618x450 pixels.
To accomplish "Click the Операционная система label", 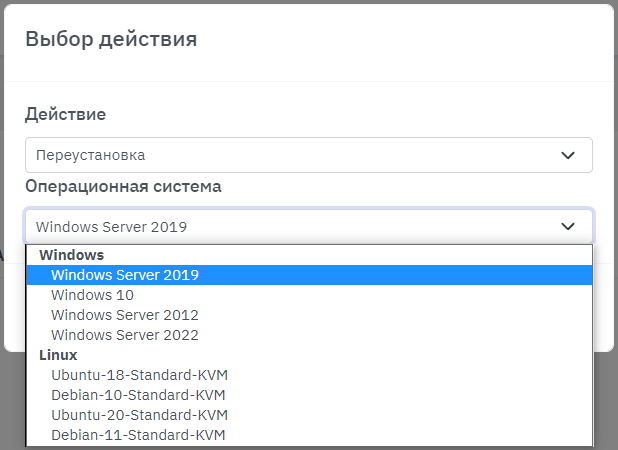I will pos(123,186).
